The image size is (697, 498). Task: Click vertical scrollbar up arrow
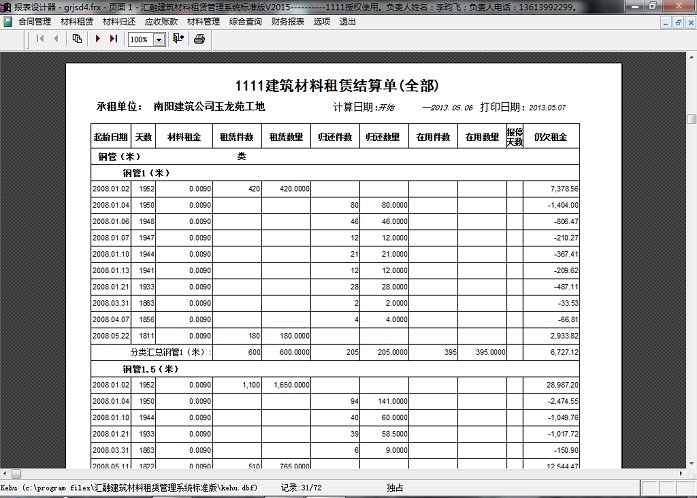[692, 57]
